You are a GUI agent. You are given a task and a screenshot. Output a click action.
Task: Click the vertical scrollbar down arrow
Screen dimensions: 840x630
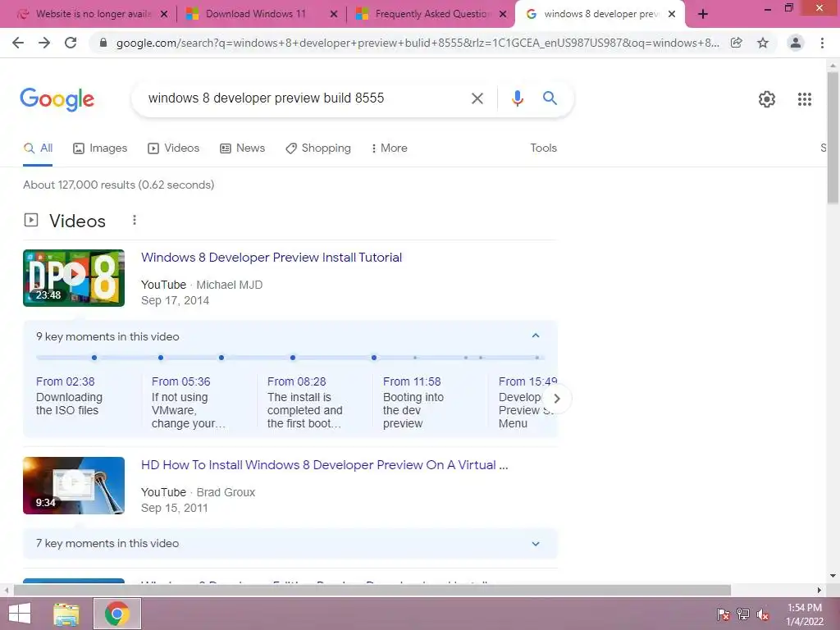833,577
